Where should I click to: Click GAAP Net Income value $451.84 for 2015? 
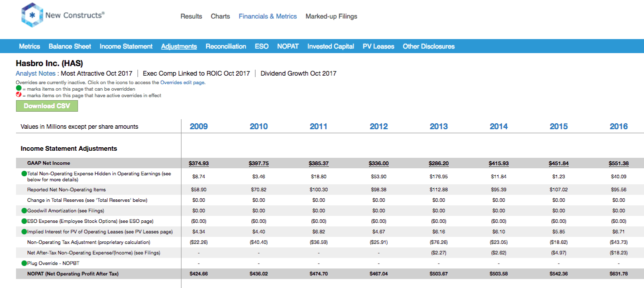559,163
